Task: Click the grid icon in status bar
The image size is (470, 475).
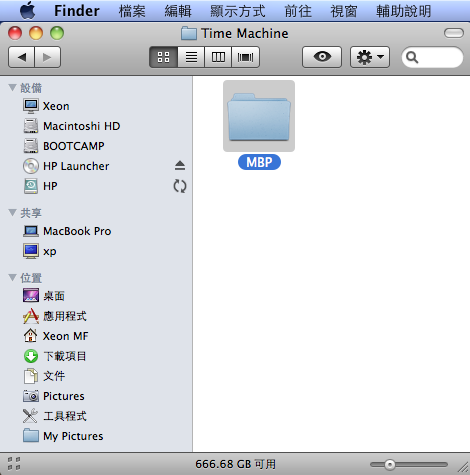Action: 14,464
